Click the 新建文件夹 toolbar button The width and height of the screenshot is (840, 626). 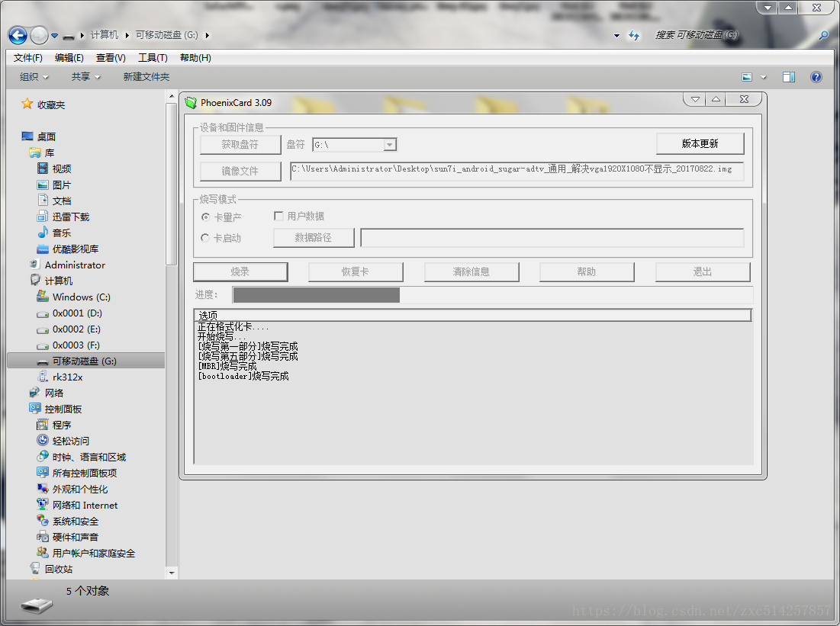[x=146, y=76]
